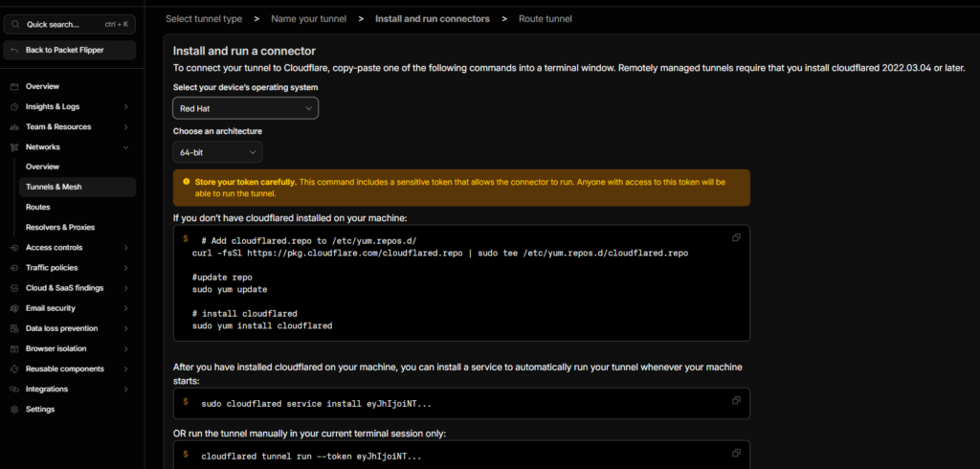Go to Name your tunnel step

coord(309,19)
